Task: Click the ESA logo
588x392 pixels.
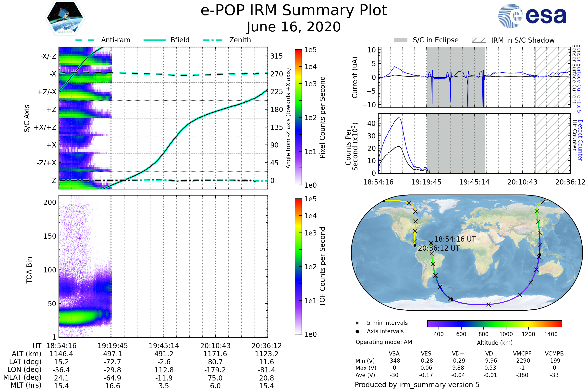Action: pos(532,16)
